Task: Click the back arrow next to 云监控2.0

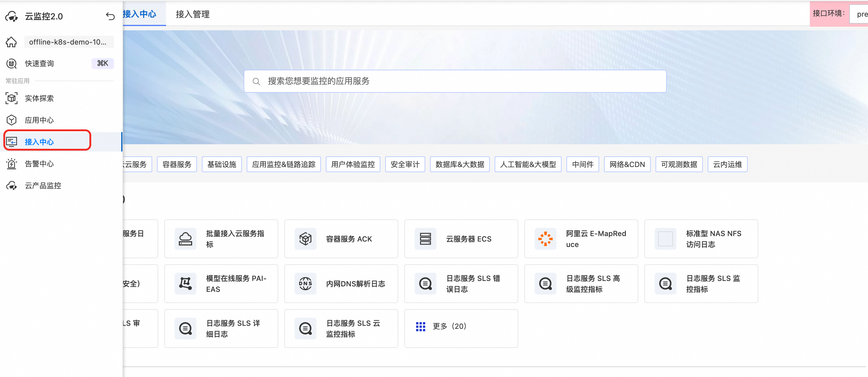Action: pyautogui.click(x=110, y=16)
